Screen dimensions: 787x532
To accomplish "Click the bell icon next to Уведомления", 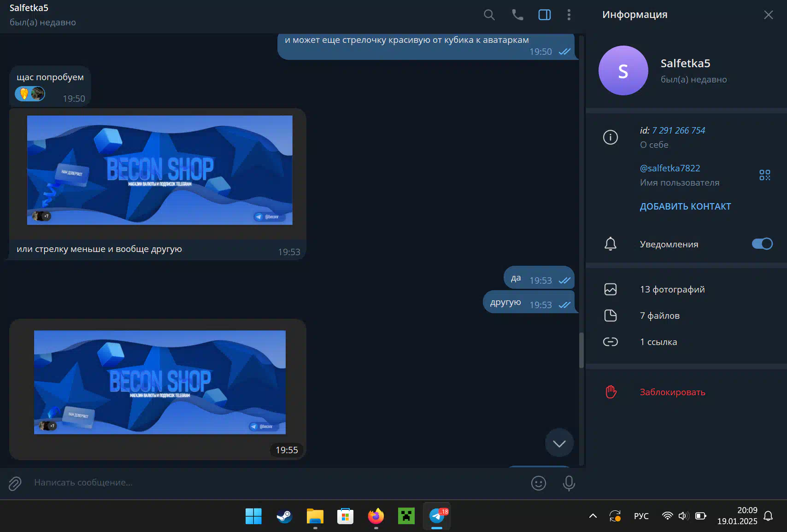I will (611, 244).
